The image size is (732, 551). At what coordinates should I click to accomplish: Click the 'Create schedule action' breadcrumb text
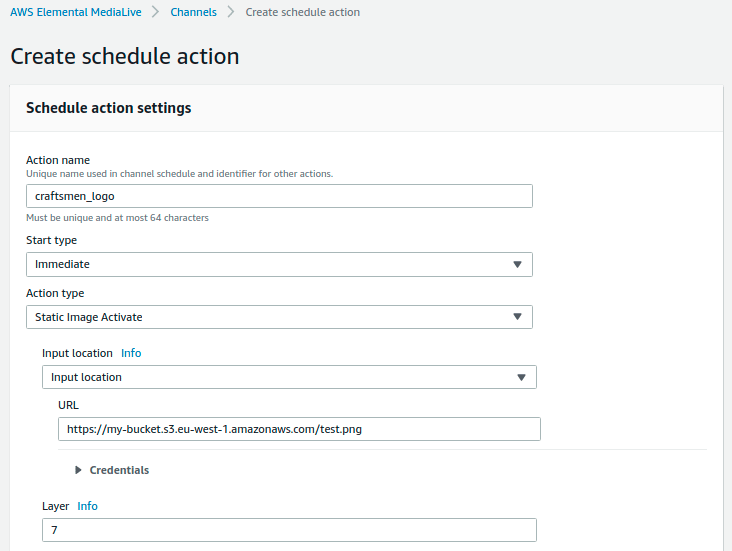pos(302,12)
